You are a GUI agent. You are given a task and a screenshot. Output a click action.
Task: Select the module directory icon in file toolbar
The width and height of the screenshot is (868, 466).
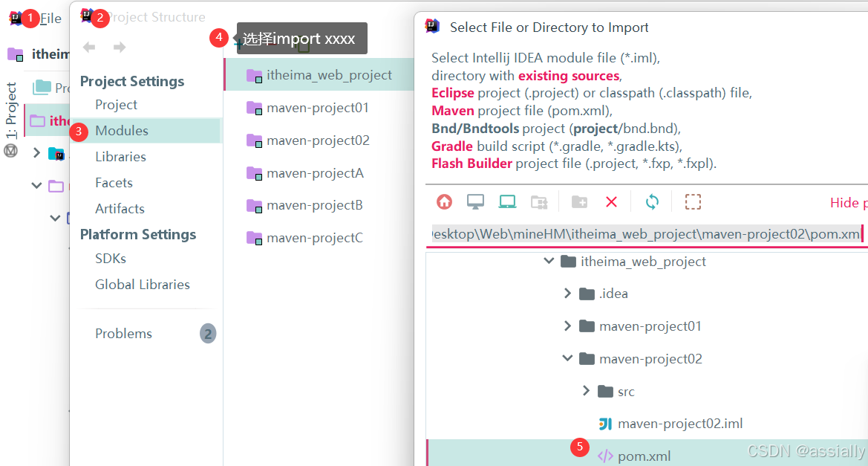tap(539, 202)
